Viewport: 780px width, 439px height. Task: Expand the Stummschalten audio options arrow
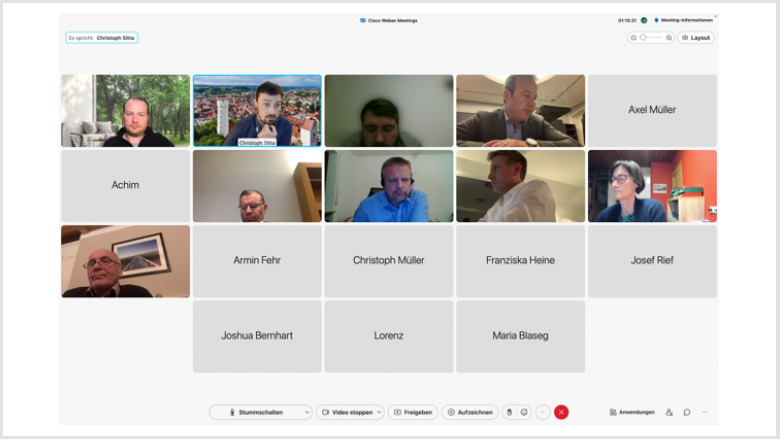click(x=306, y=412)
